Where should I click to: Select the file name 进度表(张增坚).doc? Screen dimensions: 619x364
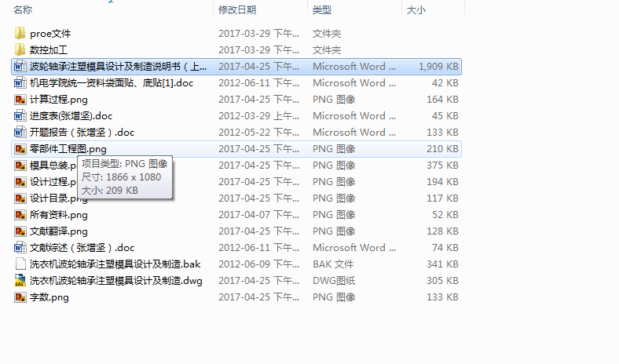tap(71, 116)
